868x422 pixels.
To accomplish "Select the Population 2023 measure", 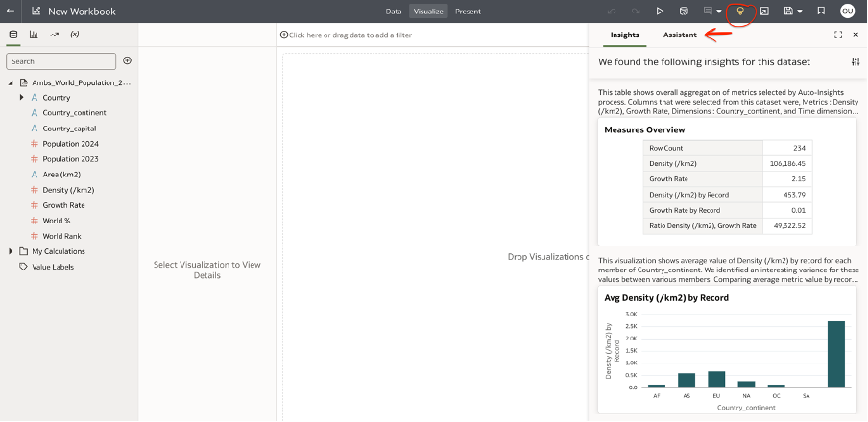I will 70,159.
